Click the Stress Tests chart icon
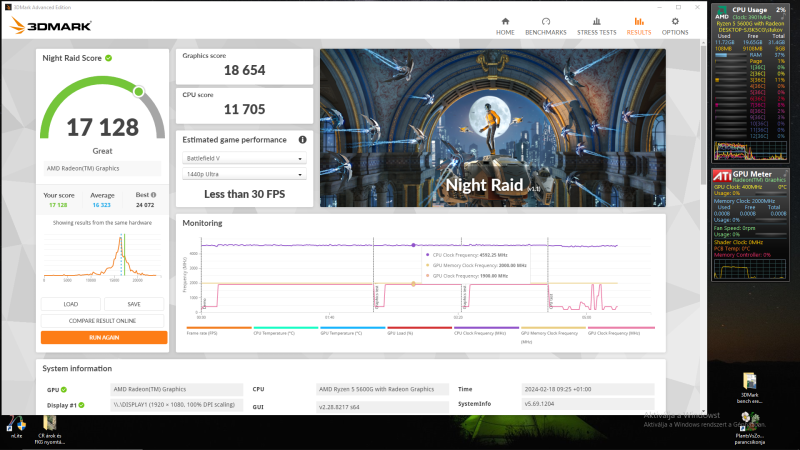 click(x=596, y=21)
